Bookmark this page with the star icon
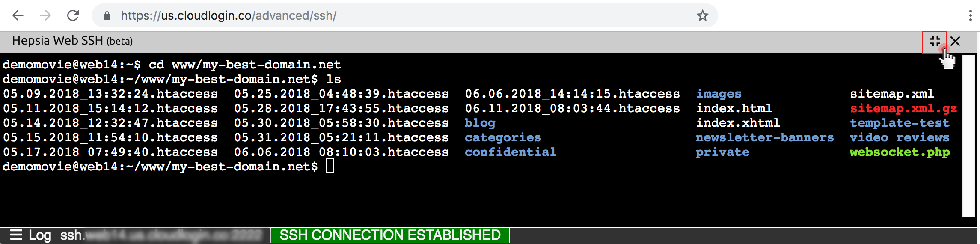 click(x=702, y=16)
